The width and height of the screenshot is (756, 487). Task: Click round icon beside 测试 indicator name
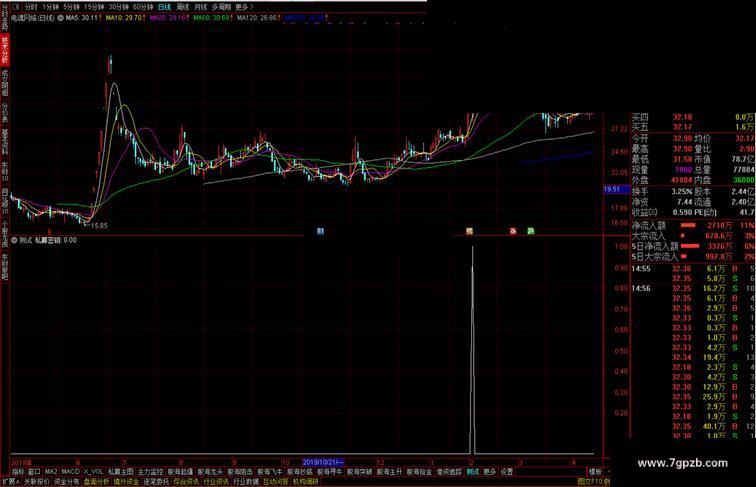(14, 240)
